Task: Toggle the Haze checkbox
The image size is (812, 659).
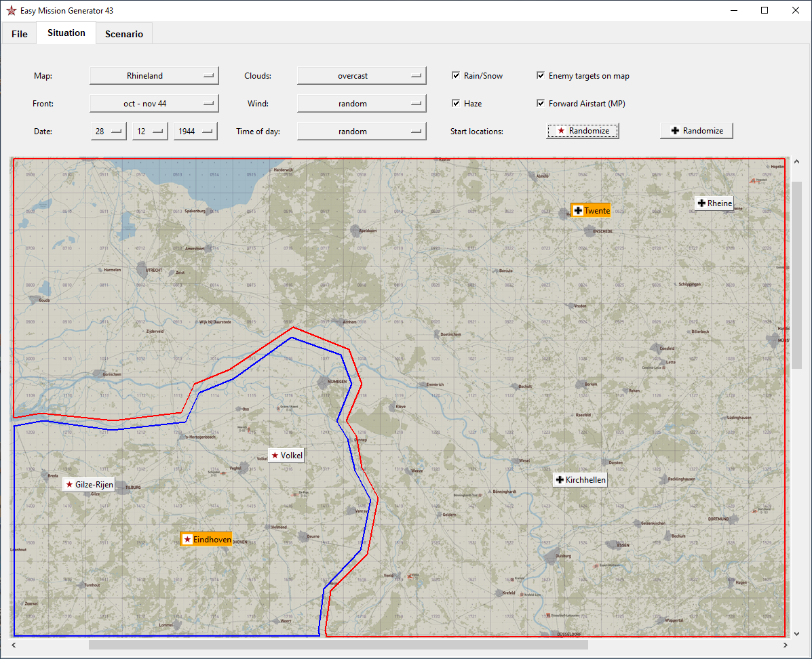Action: [x=456, y=104]
